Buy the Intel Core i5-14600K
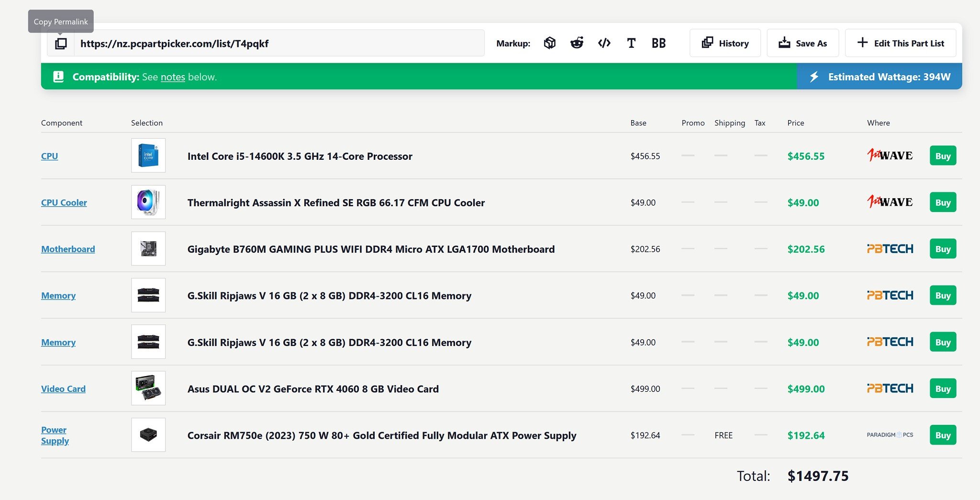The image size is (980, 500). [x=943, y=156]
